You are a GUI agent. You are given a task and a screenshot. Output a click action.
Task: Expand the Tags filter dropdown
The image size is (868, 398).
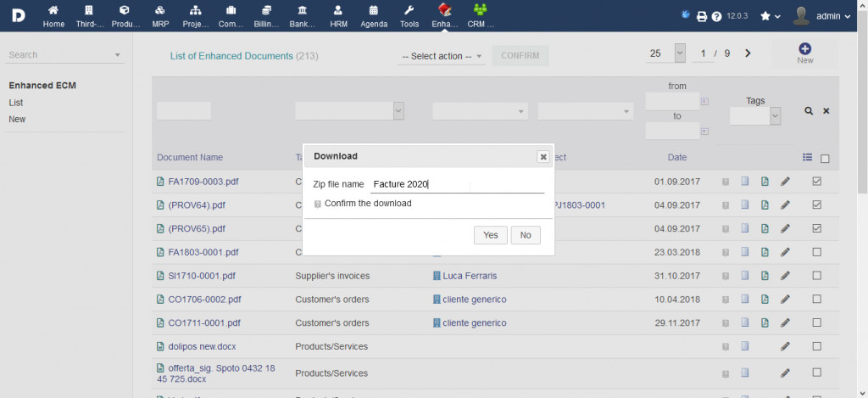[x=754, y=117]
